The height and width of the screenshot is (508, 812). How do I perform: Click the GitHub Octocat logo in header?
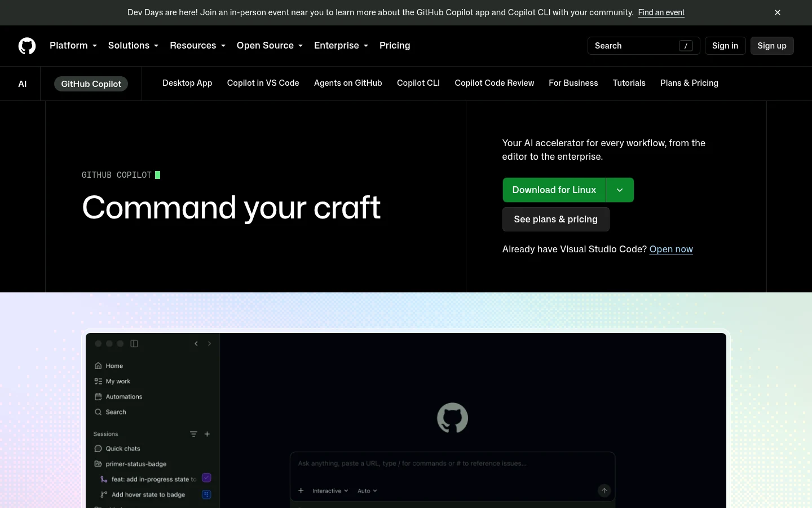(27, 46)
